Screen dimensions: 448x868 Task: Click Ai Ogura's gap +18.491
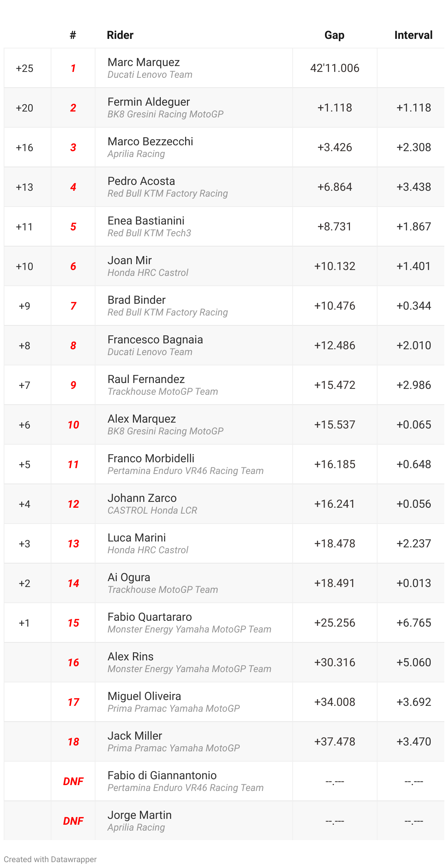coord(335,583)
